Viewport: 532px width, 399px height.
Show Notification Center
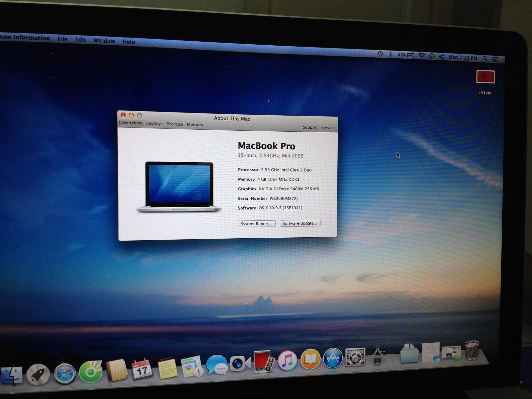point(495,59)
